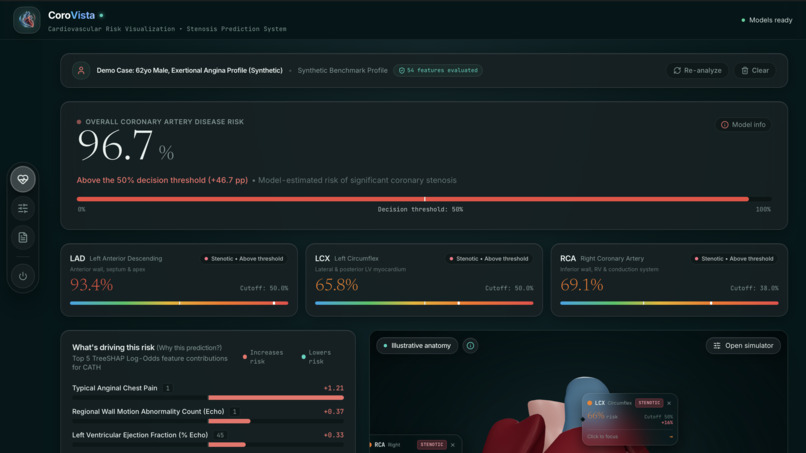
Task: Click the Open simulator button
Action: 743,346
